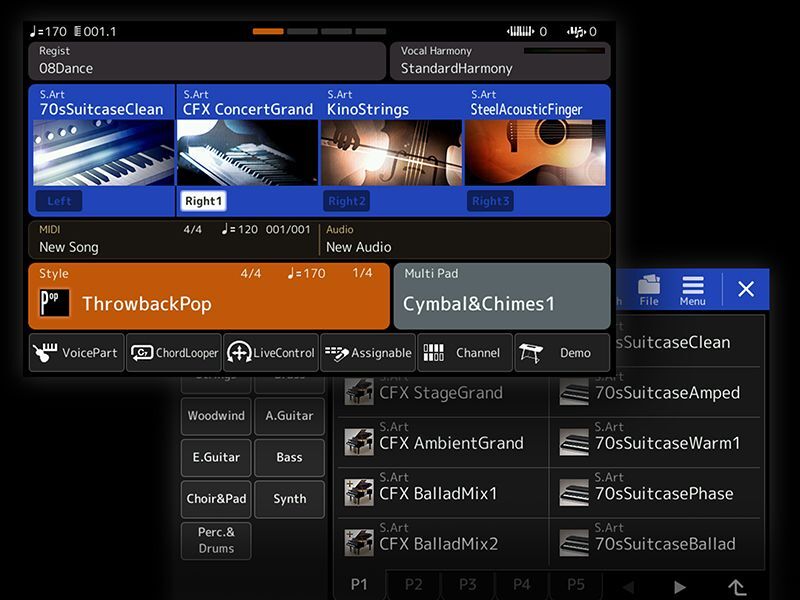Image resolution: width=800 pixels, height=600 pixels.
Task: Toggle the Left voice part
Action: (59, 201)
